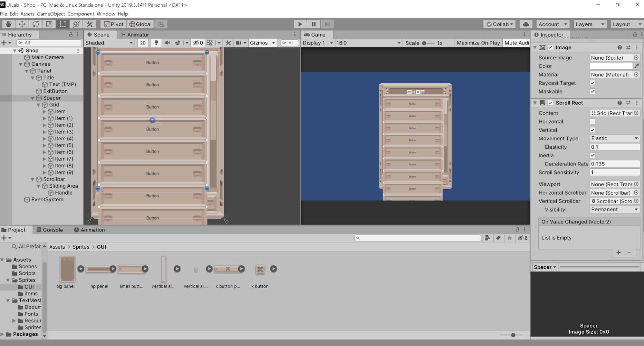Image resolution: width=644 pixels, height=346 pixels.
Task: Select the Hand tool in toolbar
Action: pyautogui.click(x=8, y=24)
